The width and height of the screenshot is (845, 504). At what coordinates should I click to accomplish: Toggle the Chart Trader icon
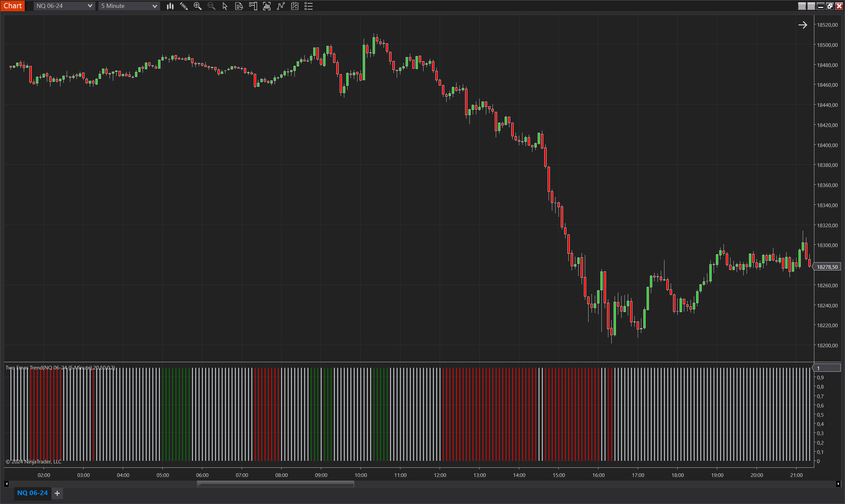click(253, 6)
